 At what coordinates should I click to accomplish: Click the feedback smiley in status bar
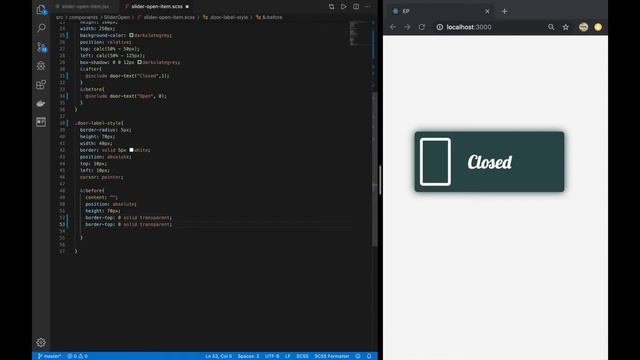tap(358, 356)
